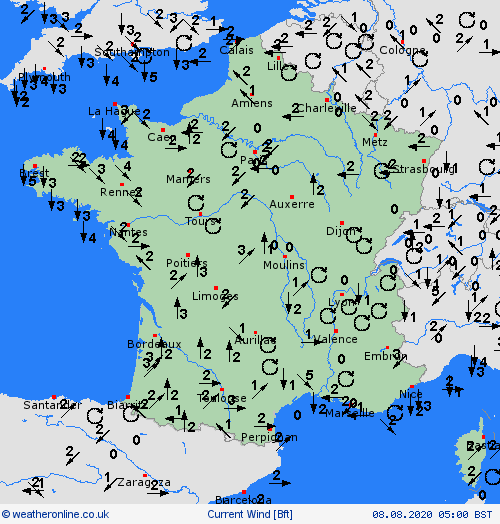
Task: Select the Zaragoza red station marker
Action: coord(145,476)
